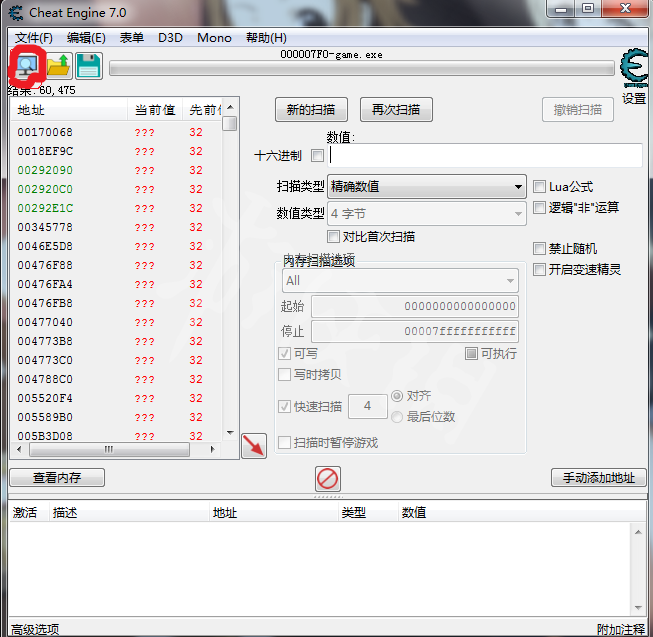Click the 查看内存 button

(x=57, y=478)
